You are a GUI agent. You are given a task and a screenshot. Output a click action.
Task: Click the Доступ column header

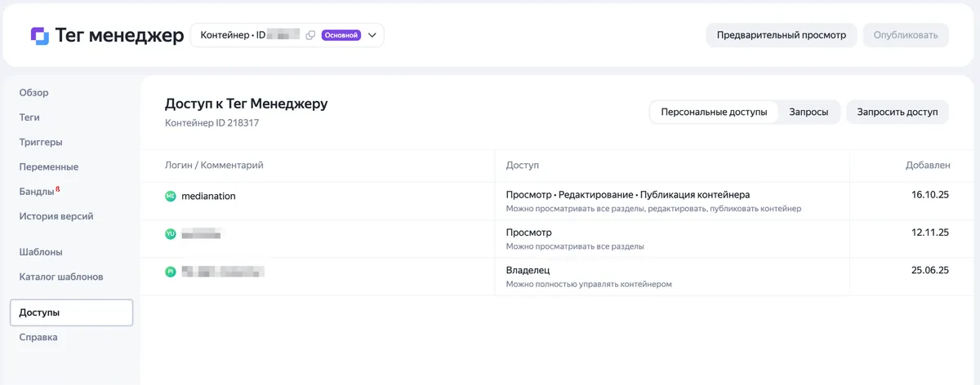[523, 166]
